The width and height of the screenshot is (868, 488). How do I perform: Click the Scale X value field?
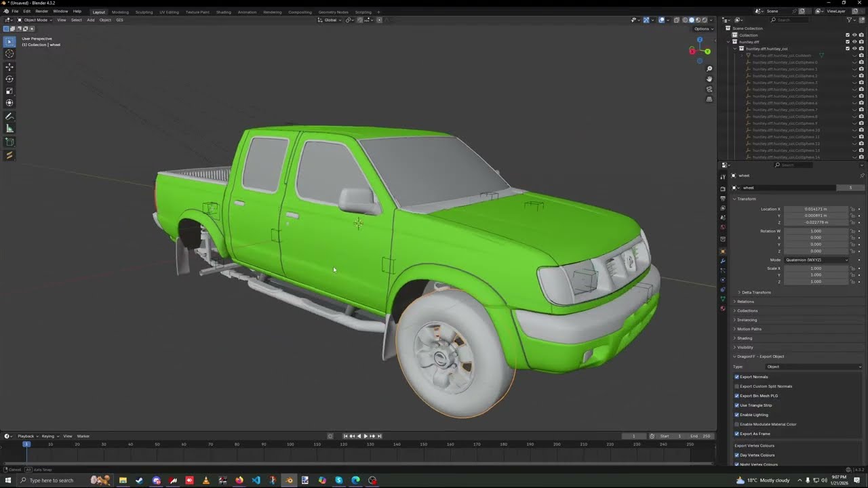click(816, 268)
